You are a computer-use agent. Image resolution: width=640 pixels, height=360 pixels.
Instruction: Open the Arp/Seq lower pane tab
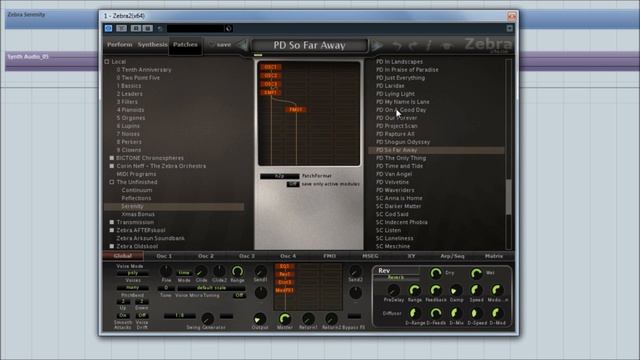tap(452, 256)
